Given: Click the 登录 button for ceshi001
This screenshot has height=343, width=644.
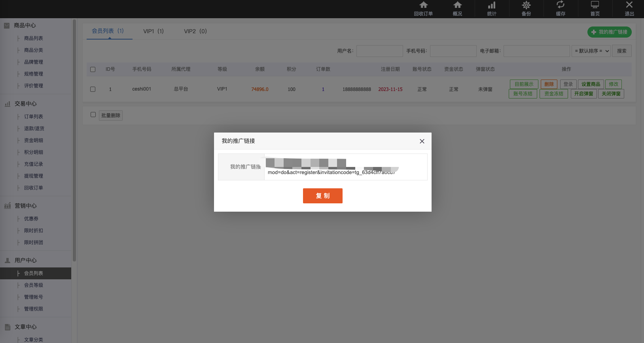Looking at the screenshot, I should coord(568,84).
